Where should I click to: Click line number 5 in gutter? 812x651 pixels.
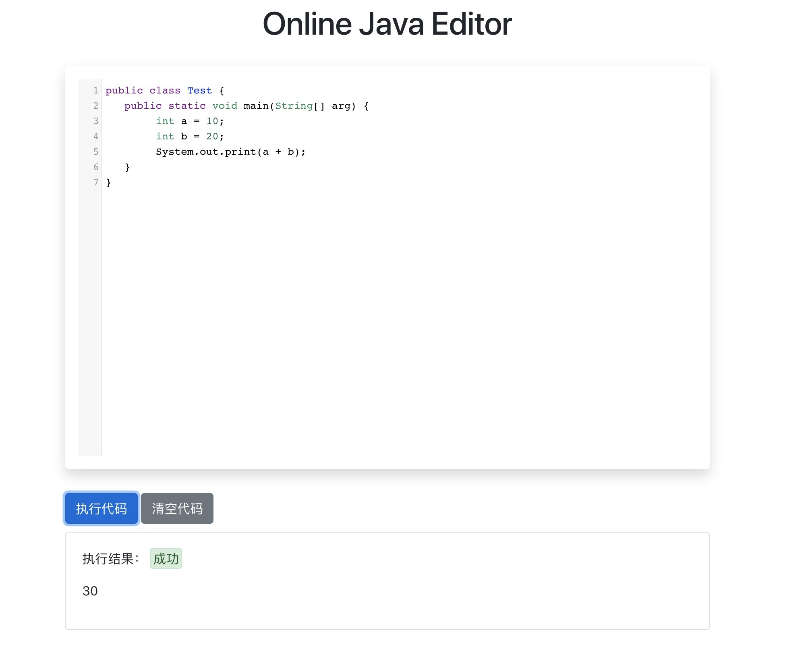(96, 151)
